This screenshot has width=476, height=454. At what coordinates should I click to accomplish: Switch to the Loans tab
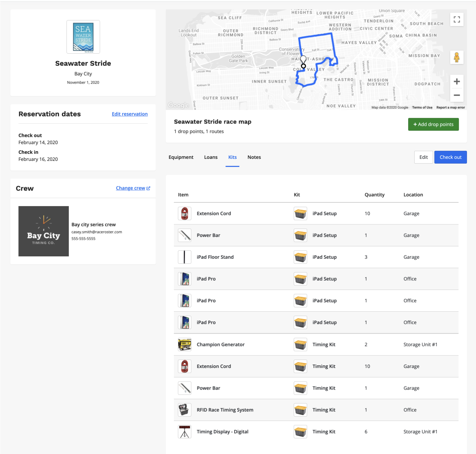(x=211, y=157)
